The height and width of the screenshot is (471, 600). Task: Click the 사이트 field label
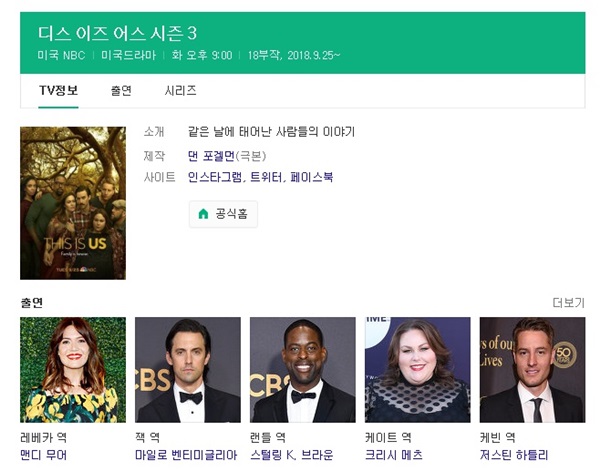pyautogui.click(x=160, y=177)
